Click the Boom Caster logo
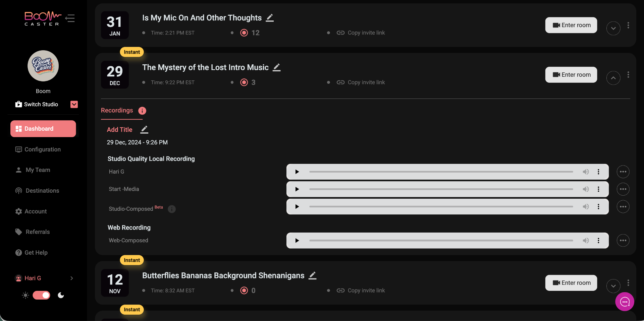The image size is (644, 321). coord(43,18)
